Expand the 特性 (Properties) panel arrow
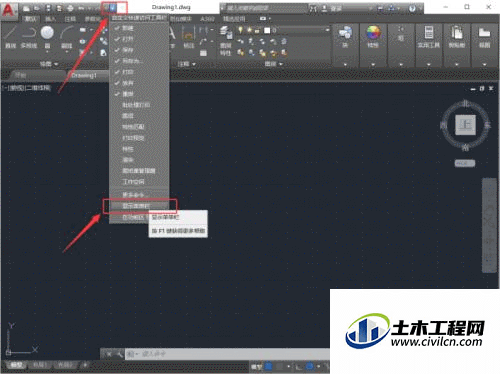Image resolution: width=500 pixels, height=374 pixels. pos(373,64)
